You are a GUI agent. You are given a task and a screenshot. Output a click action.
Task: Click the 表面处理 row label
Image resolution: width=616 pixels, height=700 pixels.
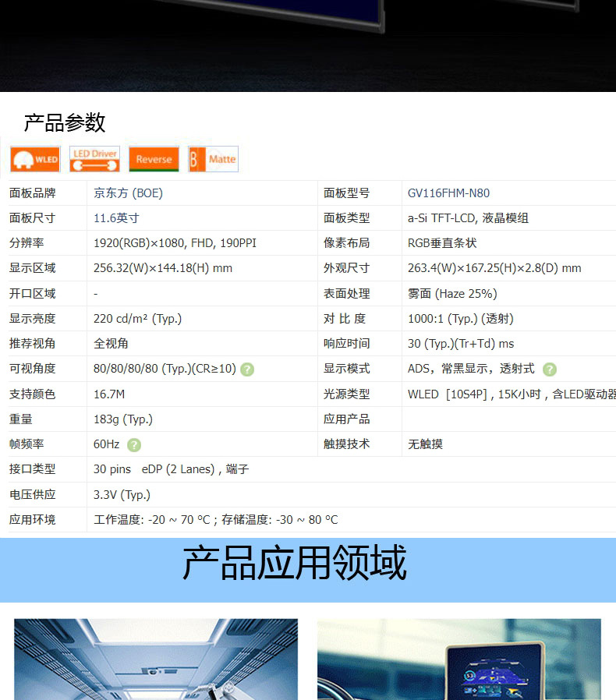pyautogui.click(x=346, y=293)
